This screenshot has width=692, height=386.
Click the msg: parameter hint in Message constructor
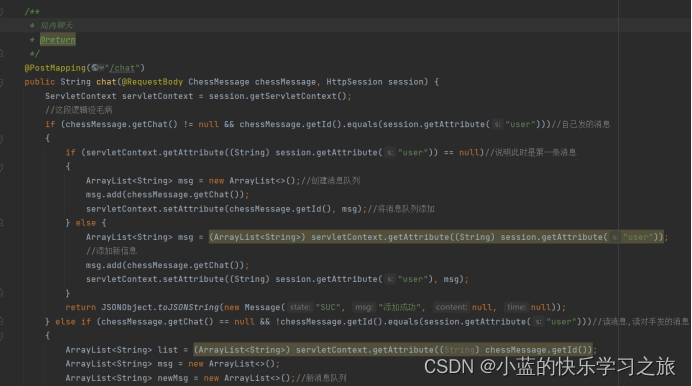click(364, 307)
